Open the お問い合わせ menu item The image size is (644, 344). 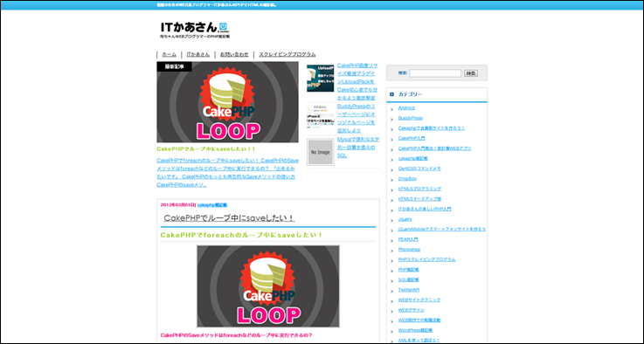[x=234, y=55]
